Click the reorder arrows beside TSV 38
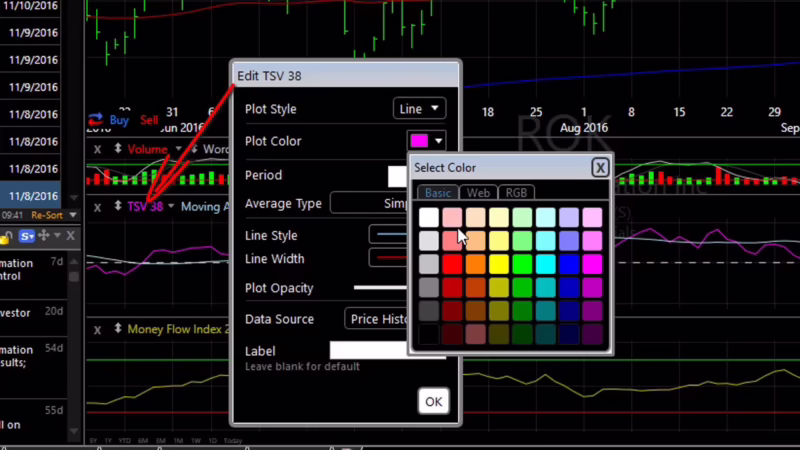This screenshot has width=800, height=450. (x=118, y=206)
